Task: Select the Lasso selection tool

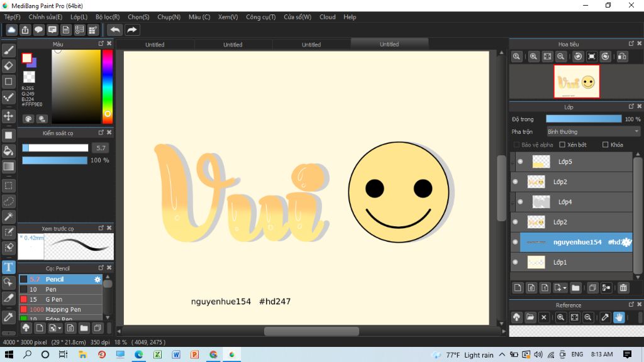Action: pos(9,201)
